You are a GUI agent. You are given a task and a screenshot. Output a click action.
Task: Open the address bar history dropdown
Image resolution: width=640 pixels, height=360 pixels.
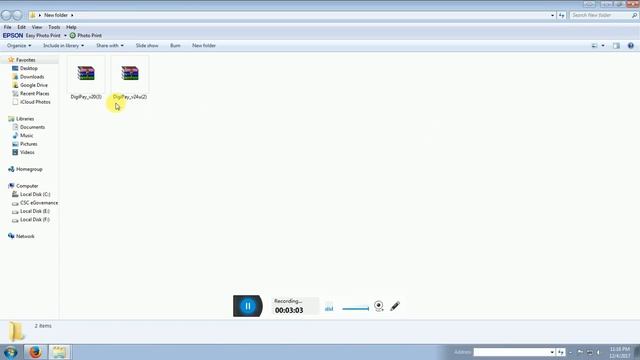552,15
